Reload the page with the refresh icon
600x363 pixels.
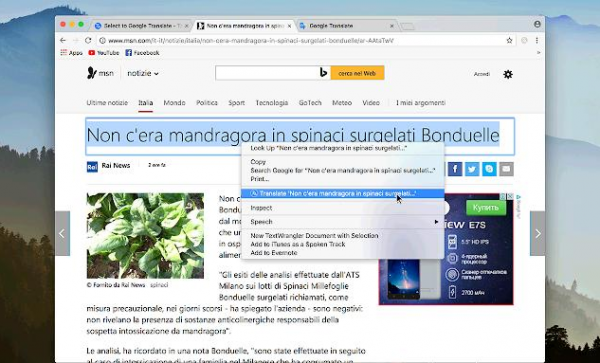coord(88,40)
